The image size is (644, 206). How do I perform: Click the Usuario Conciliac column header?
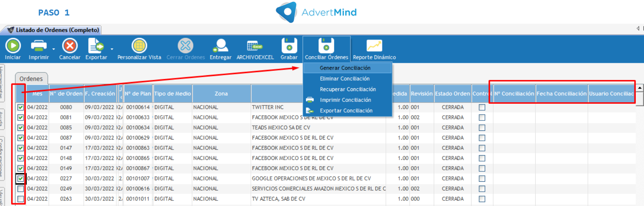coord(611,94)
